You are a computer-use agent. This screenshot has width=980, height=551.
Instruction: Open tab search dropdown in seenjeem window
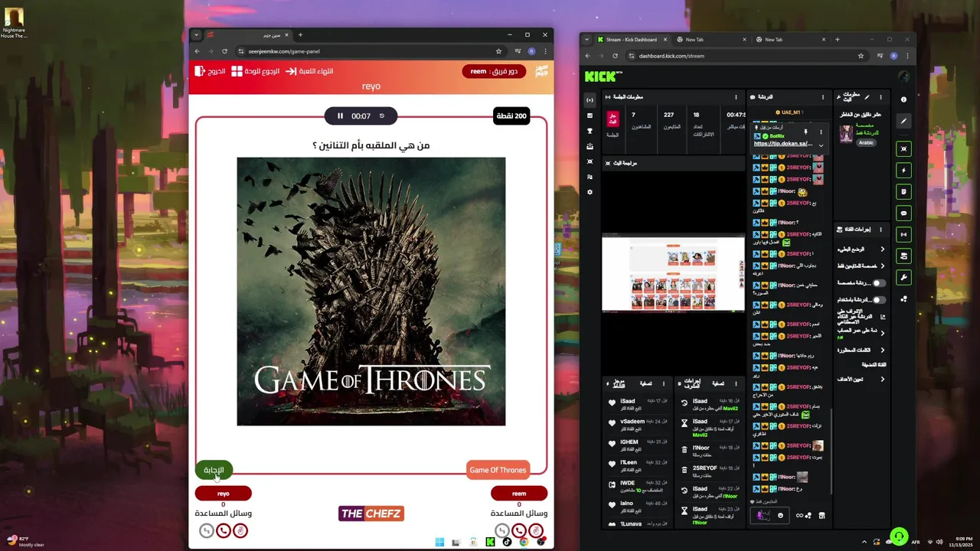[x=196, y=34]
